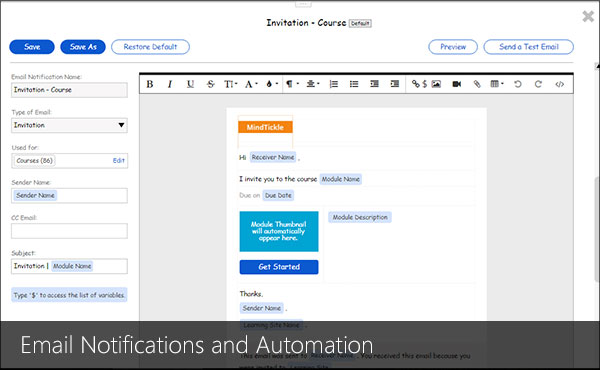The image size is (600, 370).
Task: Decrease indent of the paragraph
Action: coord(374,84)
